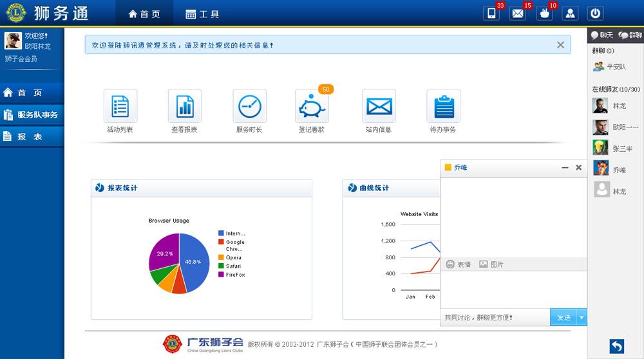Dismiss the welcome notification banner

[560, 45]
